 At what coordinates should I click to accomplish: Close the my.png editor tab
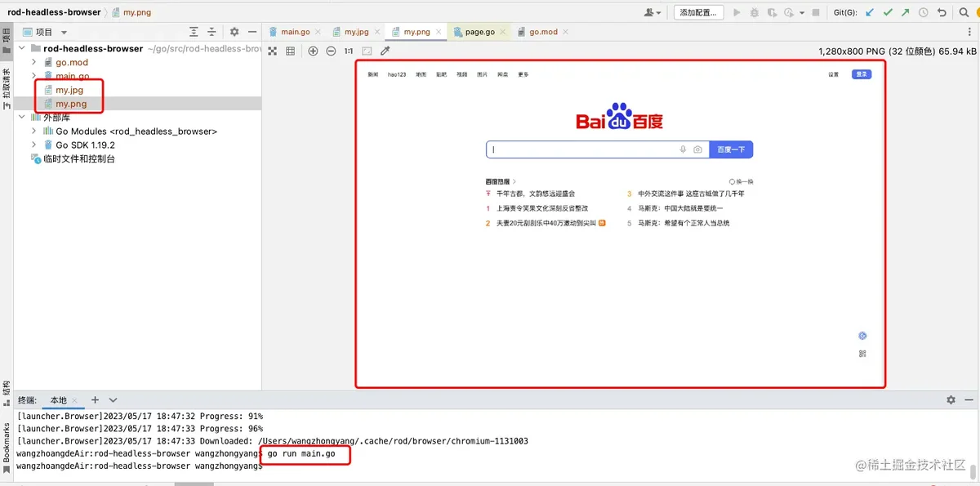(439, 32)
